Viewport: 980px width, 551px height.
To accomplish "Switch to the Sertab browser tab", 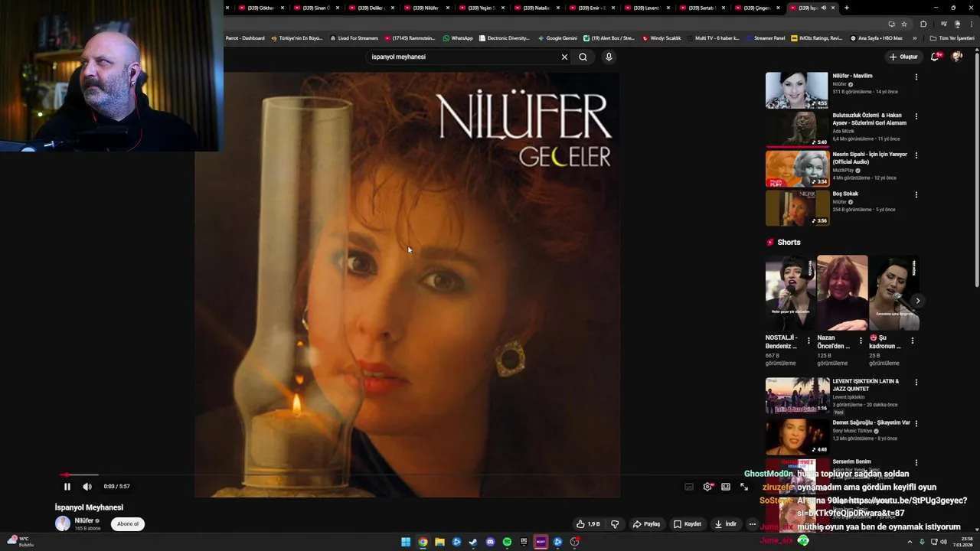I will point(701,8).
